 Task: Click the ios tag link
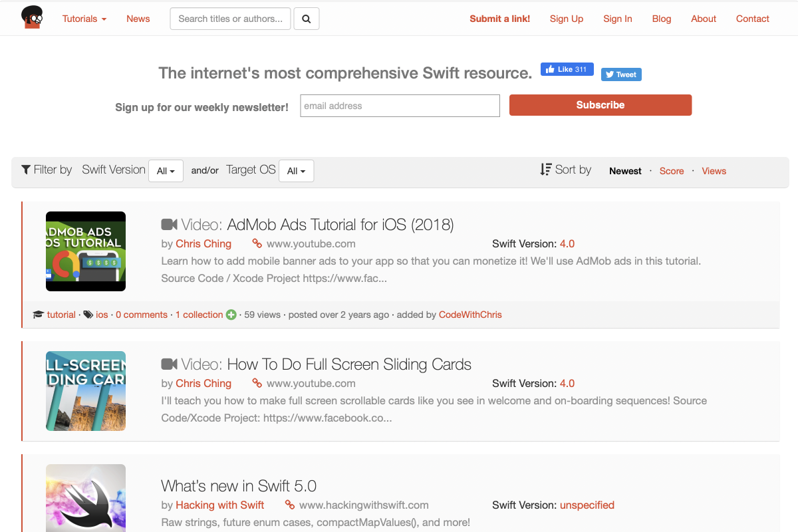click(x=102, y=315)
